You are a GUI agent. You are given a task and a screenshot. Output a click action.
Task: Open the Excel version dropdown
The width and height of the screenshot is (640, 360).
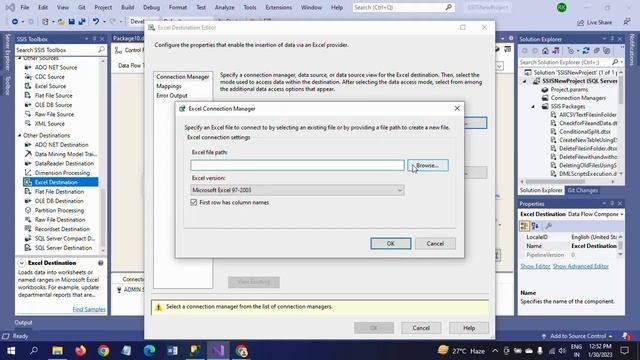pos(297,190)
